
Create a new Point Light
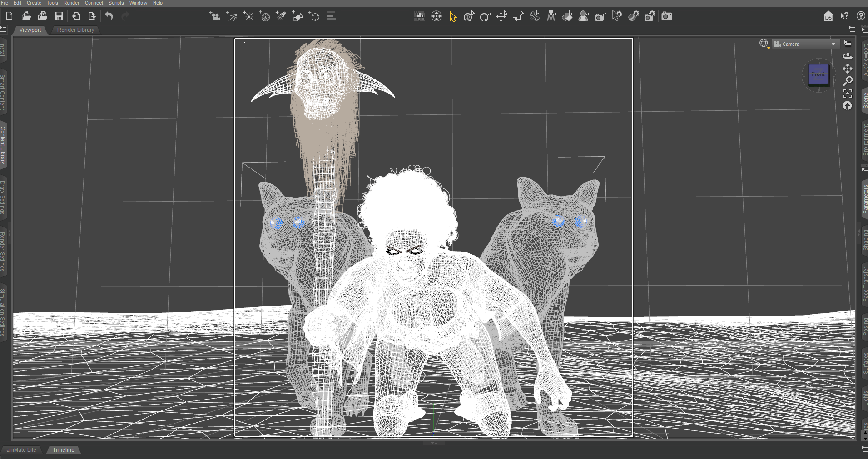(x=248, y=16)
